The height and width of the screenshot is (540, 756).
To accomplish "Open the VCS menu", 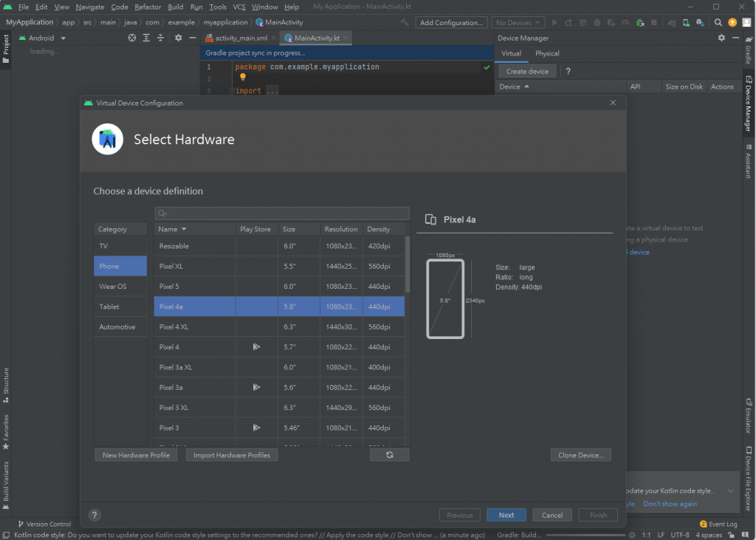I will [239, 7].
